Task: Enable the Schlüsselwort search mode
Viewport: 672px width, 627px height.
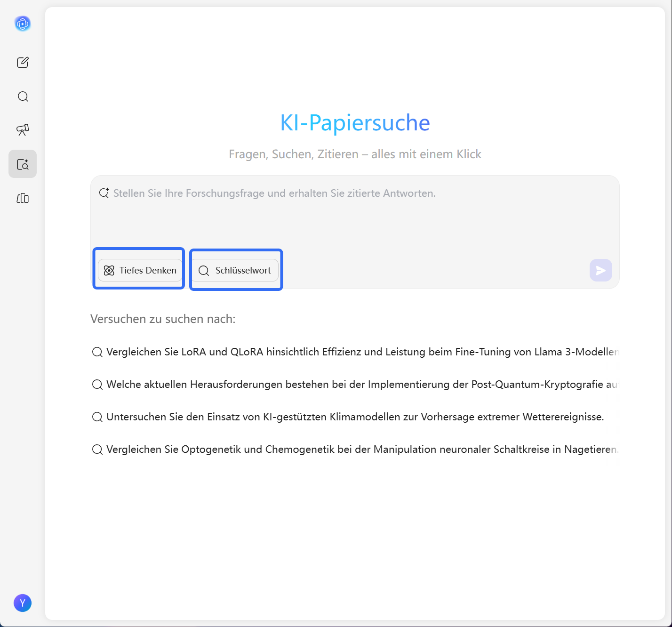Action: [235, 270]
